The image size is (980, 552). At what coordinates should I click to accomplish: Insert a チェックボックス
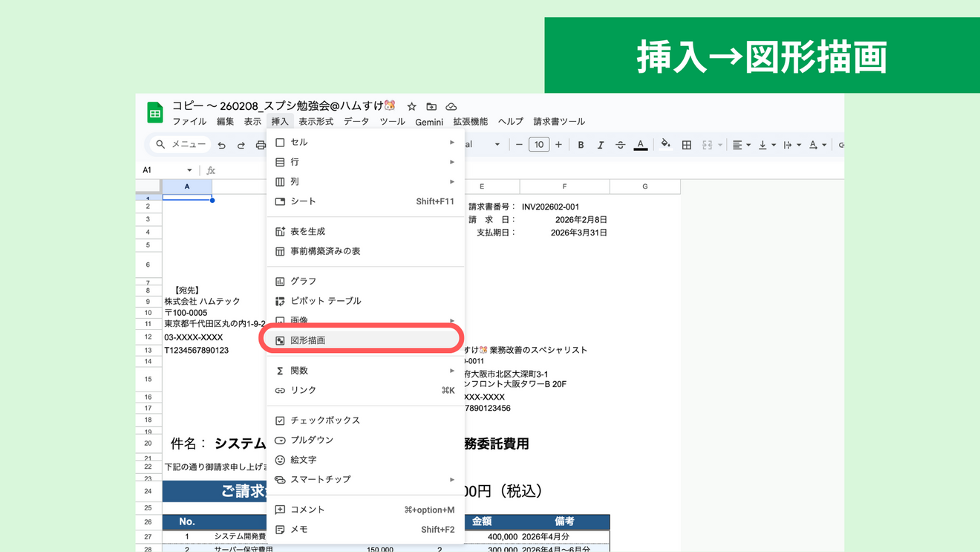[x=365, y=421]
